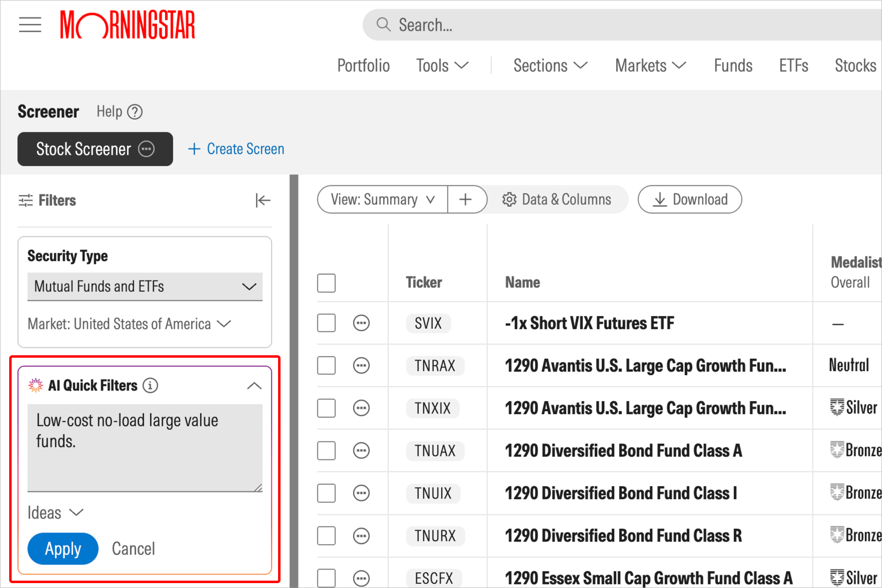Click the Morningstar logo
The image size is (882, 588).
point(127,25)
